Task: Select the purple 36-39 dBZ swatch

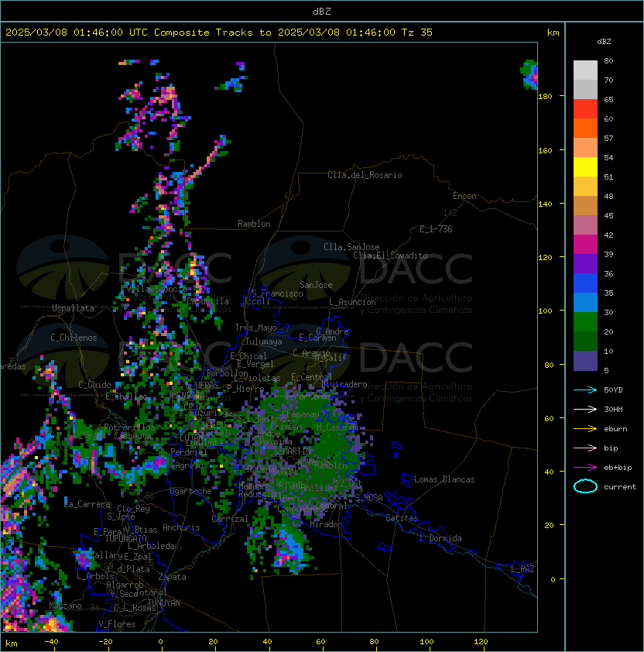Action: (x=585, y=263)
